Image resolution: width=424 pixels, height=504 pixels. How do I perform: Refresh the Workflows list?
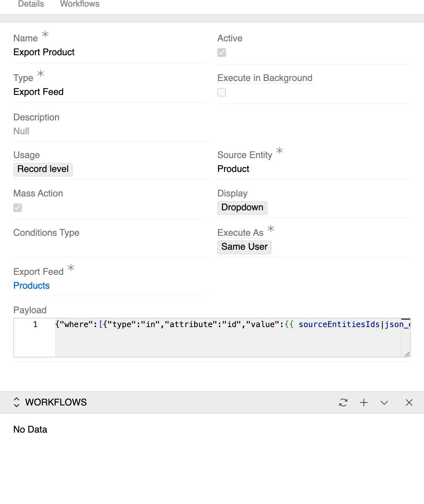tap(343, 402)
